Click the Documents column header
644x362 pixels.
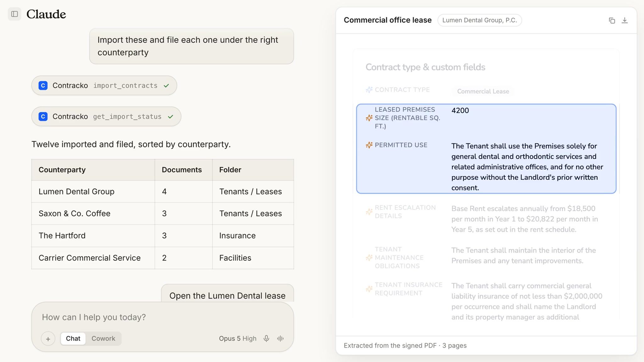click(x=184, y=170)
